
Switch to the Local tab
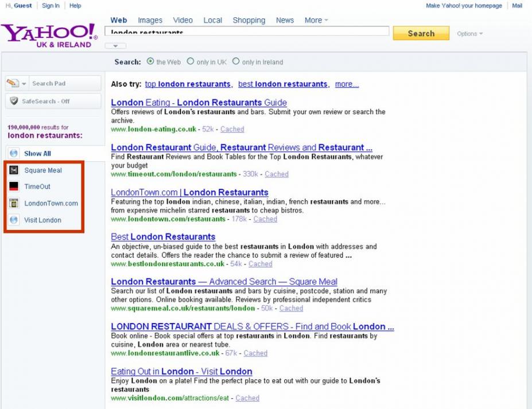click(x=213, y=20)
